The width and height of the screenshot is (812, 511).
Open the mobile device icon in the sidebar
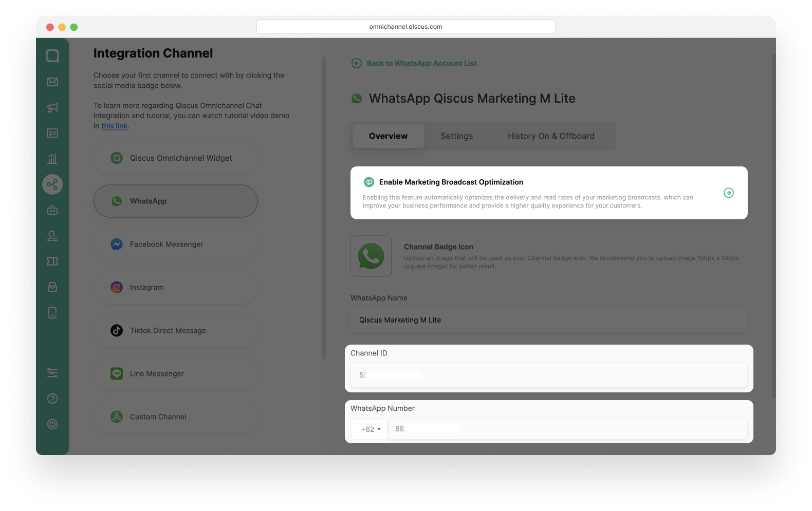point(52,313)
